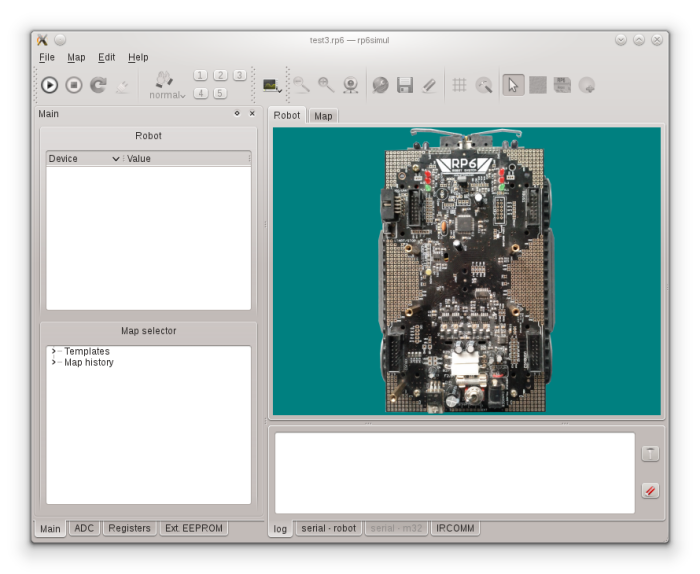Select the Main bottom tab

(x=50, y=529)
